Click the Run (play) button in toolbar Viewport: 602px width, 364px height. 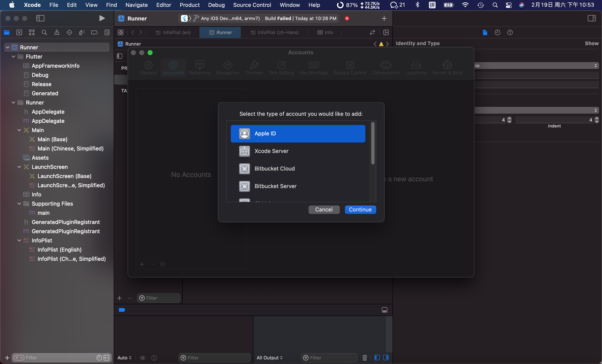tap(102, 18)
